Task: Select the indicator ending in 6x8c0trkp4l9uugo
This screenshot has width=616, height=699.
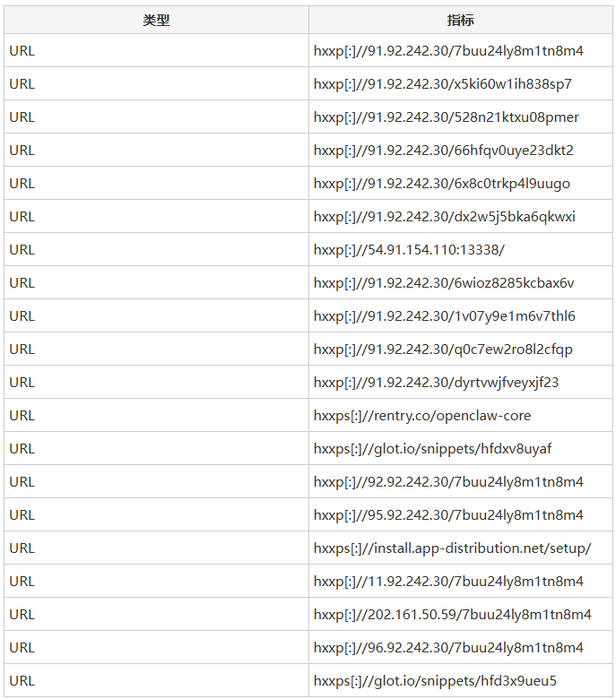Action: [x=442, y=184]
